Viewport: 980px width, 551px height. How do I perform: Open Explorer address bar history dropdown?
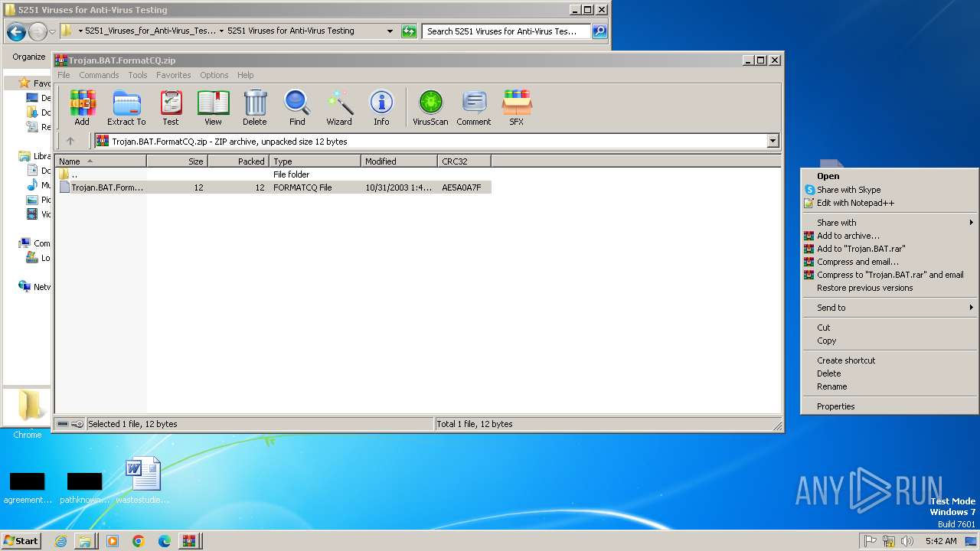pos(390,31)
